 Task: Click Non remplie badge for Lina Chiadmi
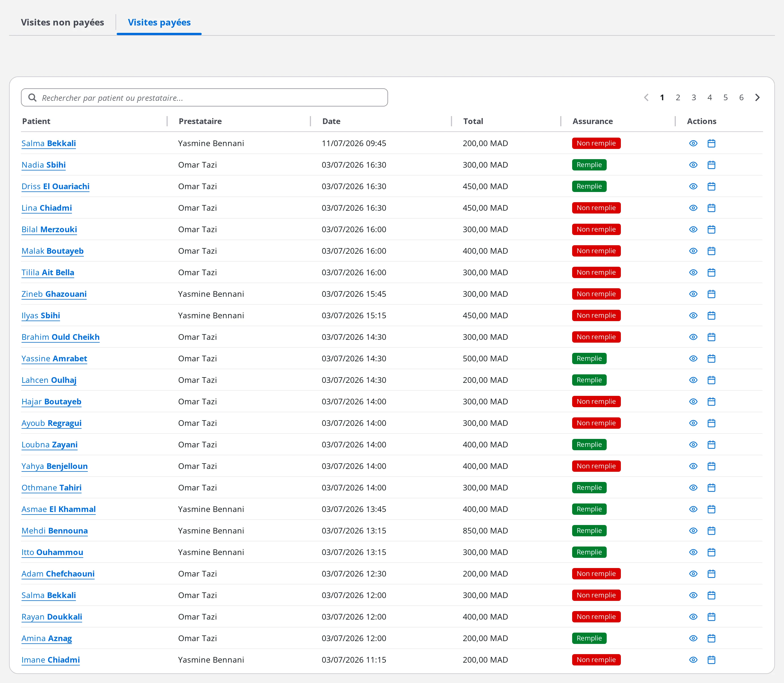(x=596, y=208)
